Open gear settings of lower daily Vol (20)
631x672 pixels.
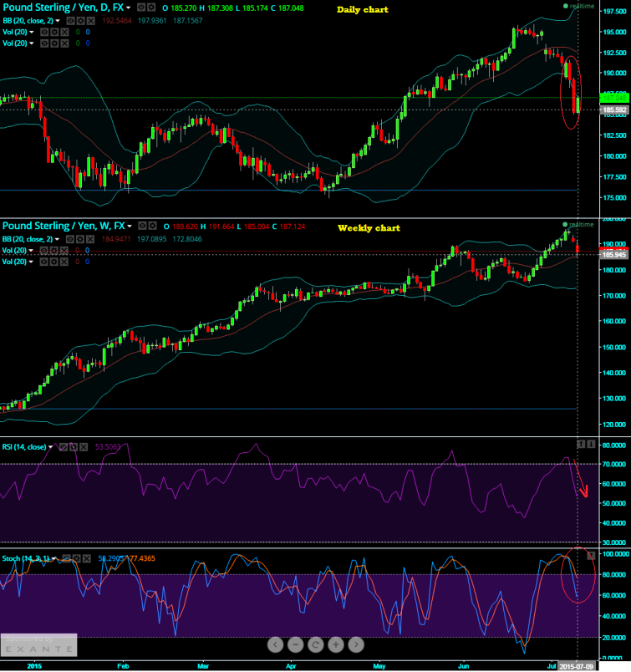point(54,43)
